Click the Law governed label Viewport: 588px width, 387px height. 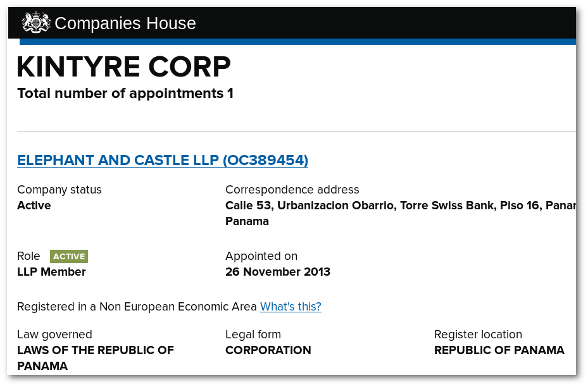[x=54, y=334]
